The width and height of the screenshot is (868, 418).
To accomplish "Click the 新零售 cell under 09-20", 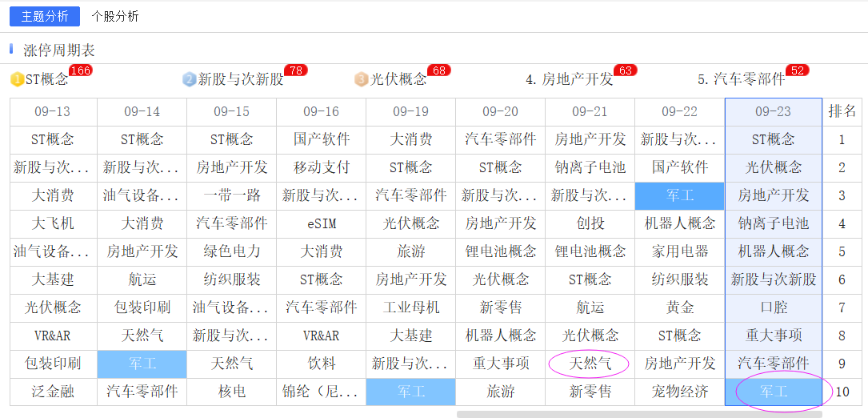I will (x=501, y=308).
